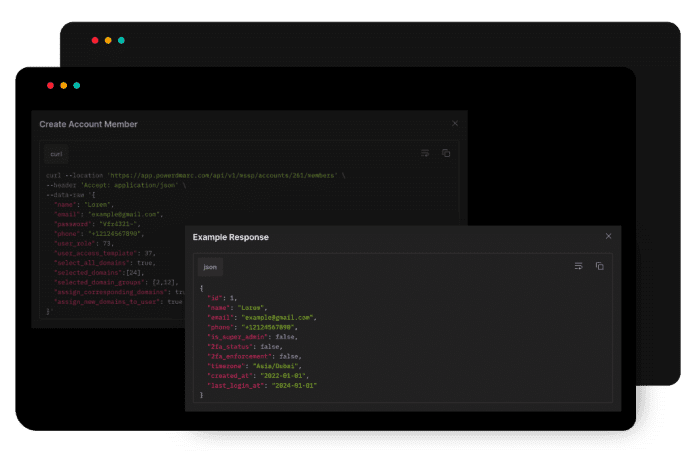Click the phone line in Example Response
This screenshot has height=453, width=697.
click(252, 327)
